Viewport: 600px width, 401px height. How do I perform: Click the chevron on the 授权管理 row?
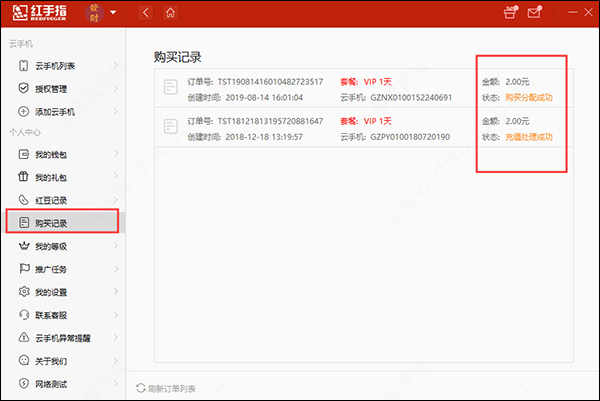point(116,88)
